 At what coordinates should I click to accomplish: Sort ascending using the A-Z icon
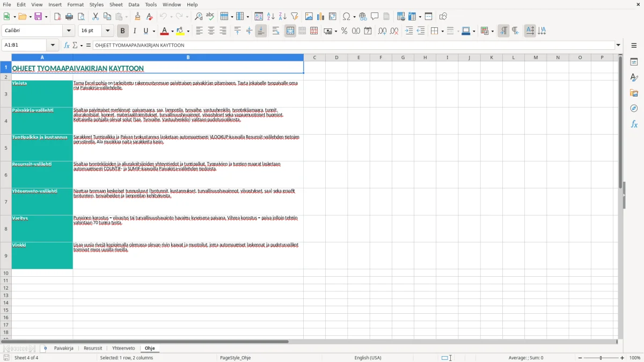point(271,17)
